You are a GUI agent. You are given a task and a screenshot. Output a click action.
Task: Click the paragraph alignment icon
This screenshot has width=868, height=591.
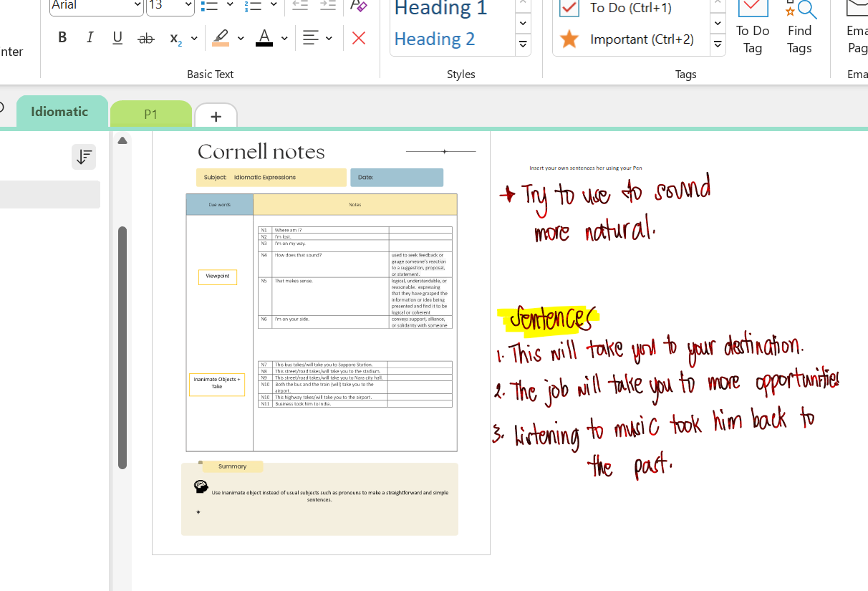coord(310,38)
